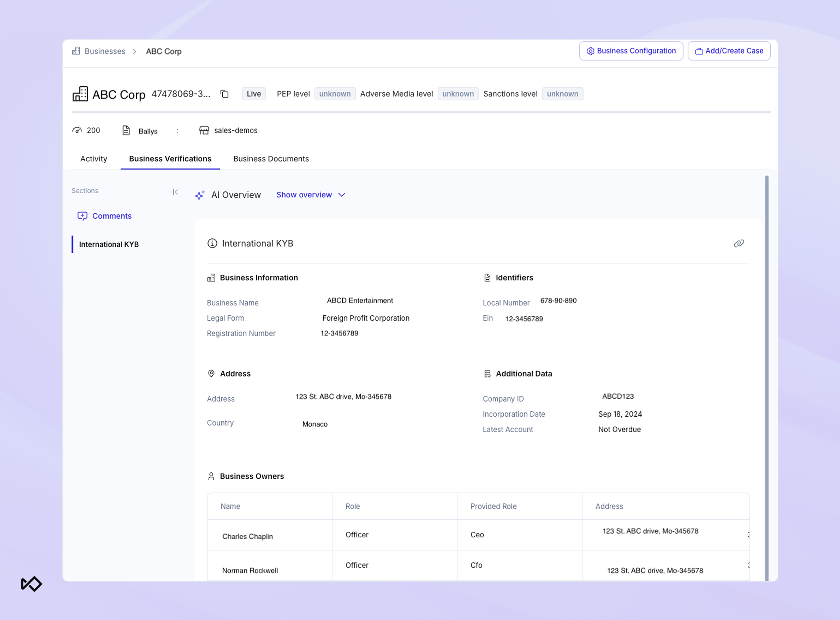Click the chevron beside Show overview
Viewport: 840px width, 620px height.
342,195
